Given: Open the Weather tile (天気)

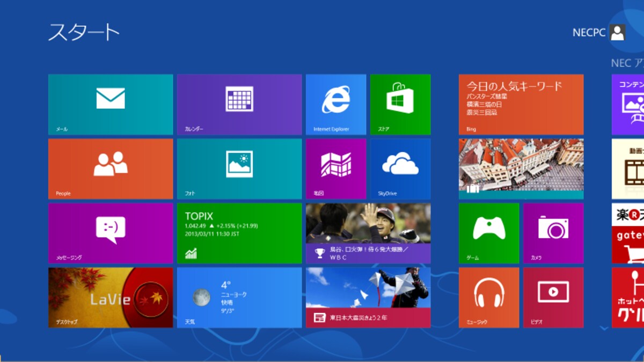Looking at the screenshot, I should (x=239, y=298).
